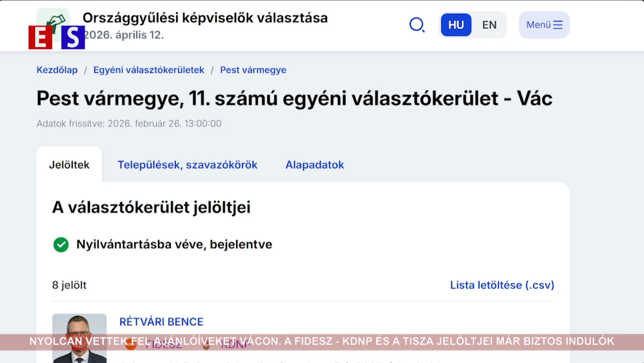Screen dimensions: 644x363
Task: Open the RÉTVÁRI BENCE candidate page
Action: (x=161, y=322)
